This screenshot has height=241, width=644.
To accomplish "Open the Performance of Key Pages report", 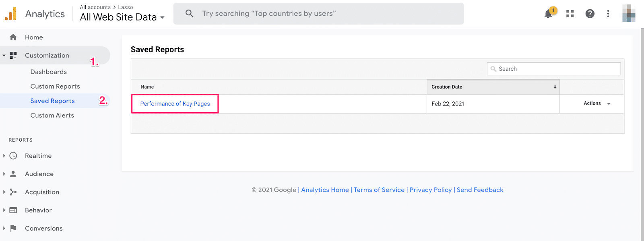I will pyautogui.click(x=175, y=104).
